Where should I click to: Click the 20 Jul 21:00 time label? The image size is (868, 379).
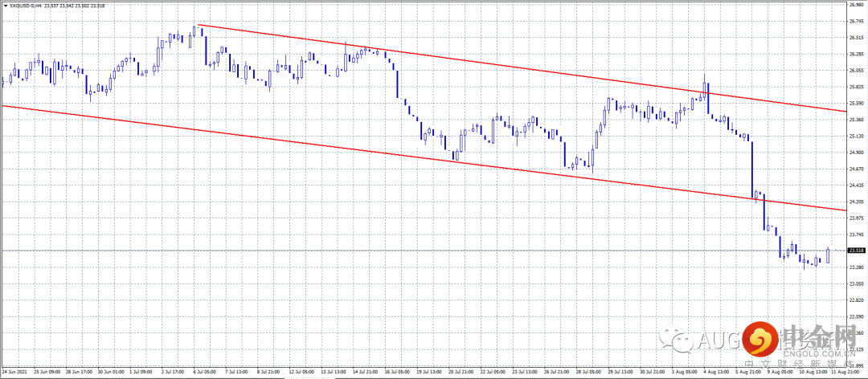(x=461, y=372)
